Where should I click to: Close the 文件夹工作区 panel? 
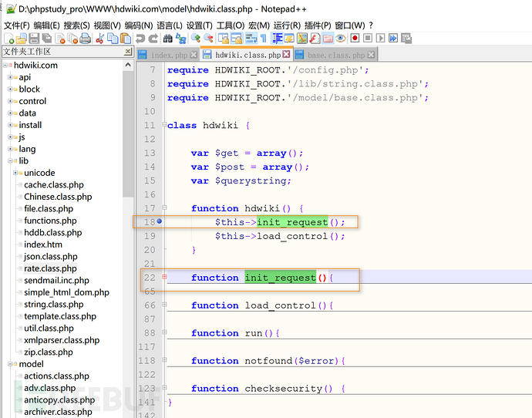click(128, 52)
